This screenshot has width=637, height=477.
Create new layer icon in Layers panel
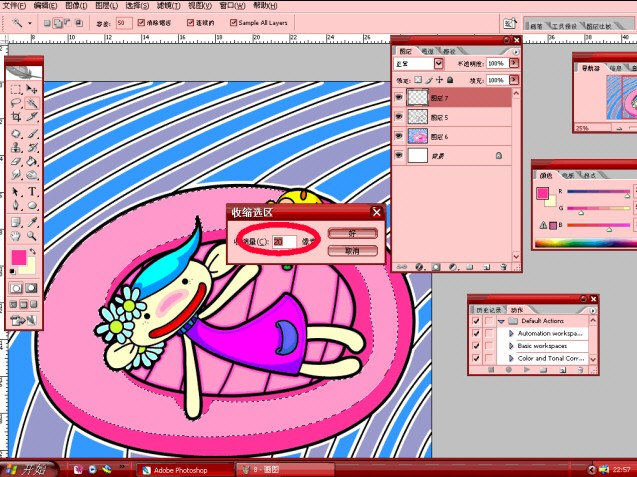487,267
